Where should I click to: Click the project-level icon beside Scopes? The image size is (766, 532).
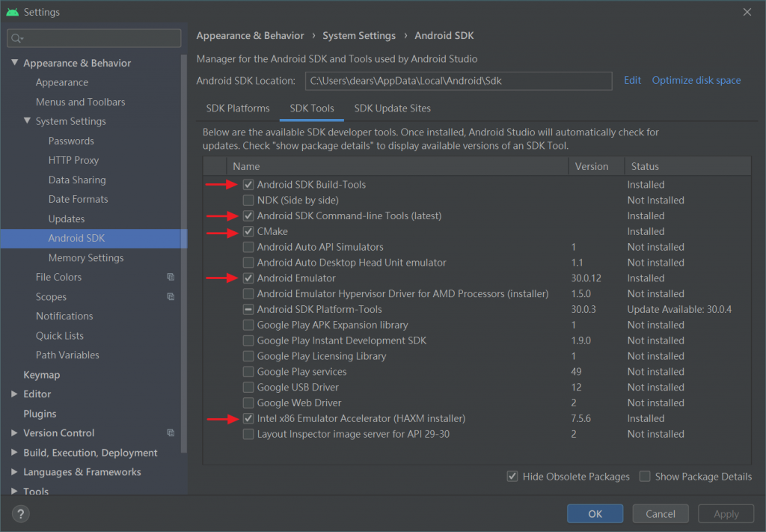(171, 296)
